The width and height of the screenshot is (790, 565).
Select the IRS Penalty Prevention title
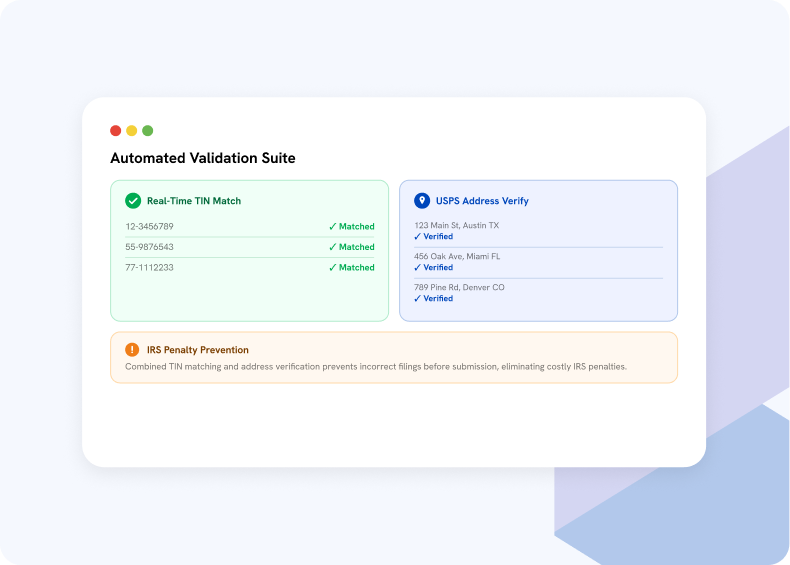(x=198, y=350)
